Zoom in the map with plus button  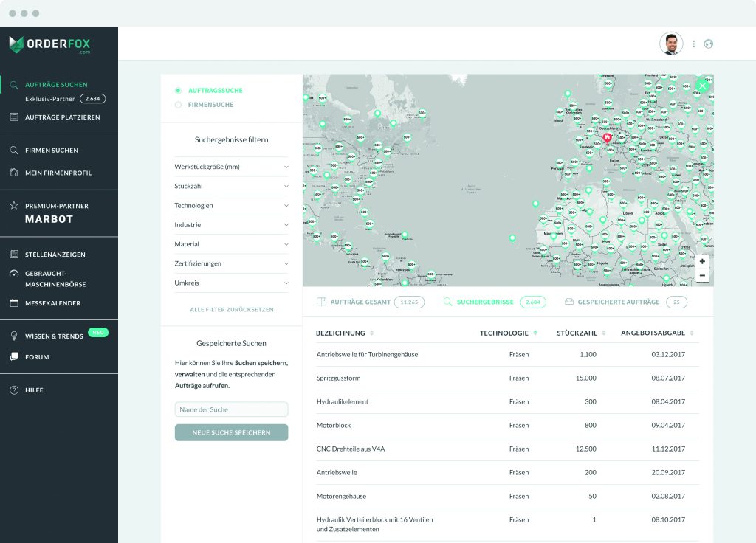coord(702,261)
